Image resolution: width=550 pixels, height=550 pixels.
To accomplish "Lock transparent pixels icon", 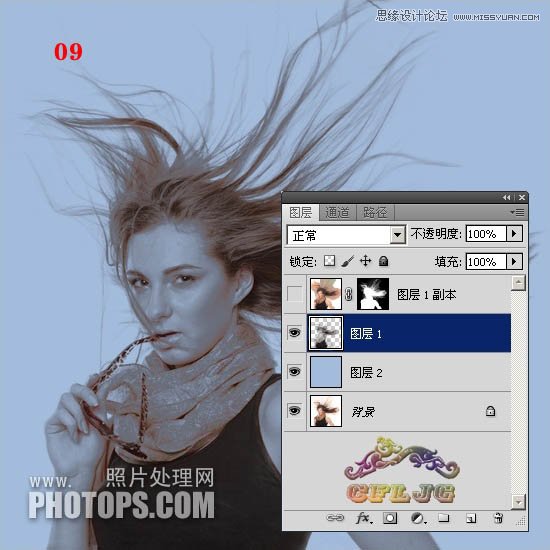I will pyautogui.click(x=329, y=261).
